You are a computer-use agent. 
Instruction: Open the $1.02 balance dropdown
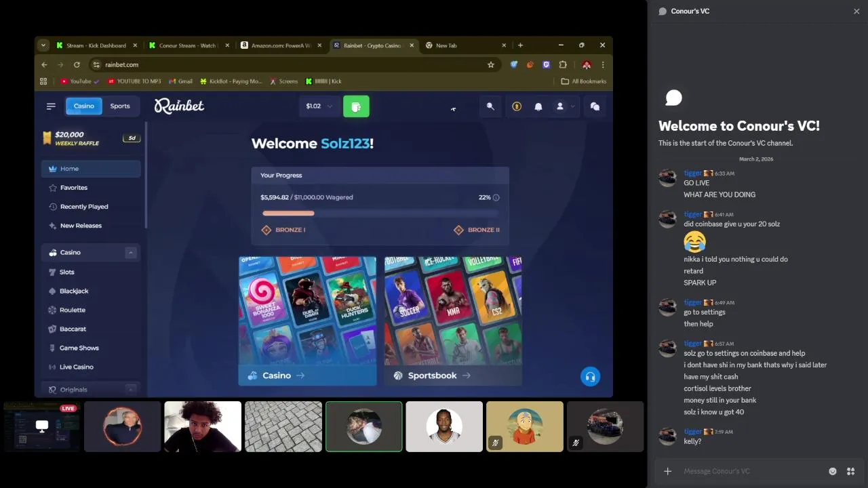click(x=319, y=106)
